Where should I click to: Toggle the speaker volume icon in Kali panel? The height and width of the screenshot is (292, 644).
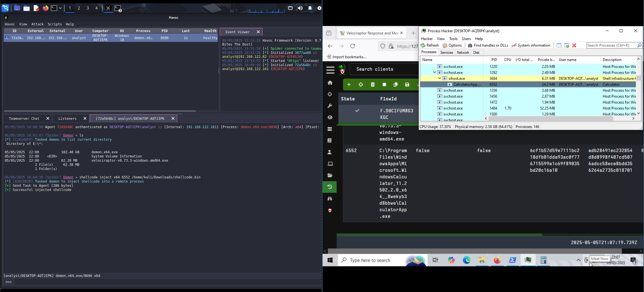pyautogui.click(x=300, y=8)
